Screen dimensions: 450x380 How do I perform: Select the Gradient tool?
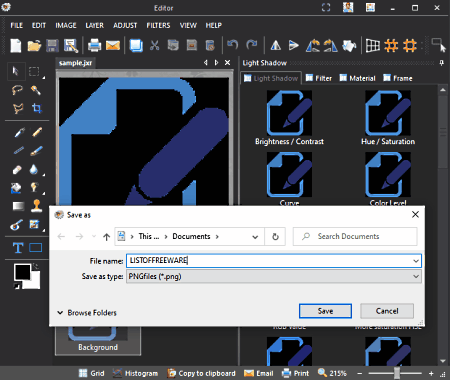pyautogui.click(x=18, y=206)
